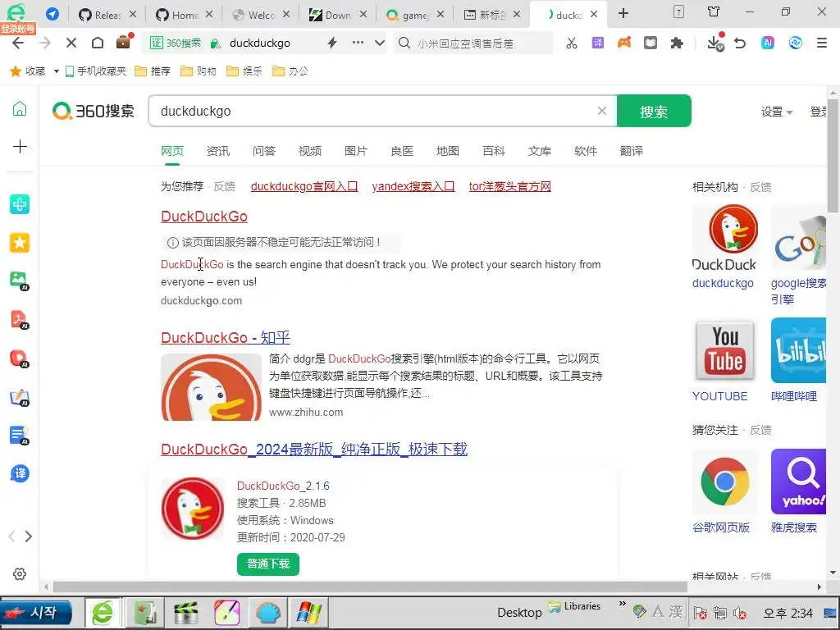Clear the search box with X
This screenshot has width=840, height=630.
coord(601,111)
